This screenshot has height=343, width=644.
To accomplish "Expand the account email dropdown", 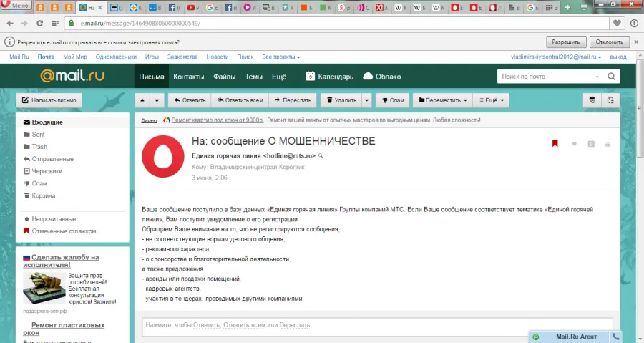I will pyautogui.click(x=556, y=57).
